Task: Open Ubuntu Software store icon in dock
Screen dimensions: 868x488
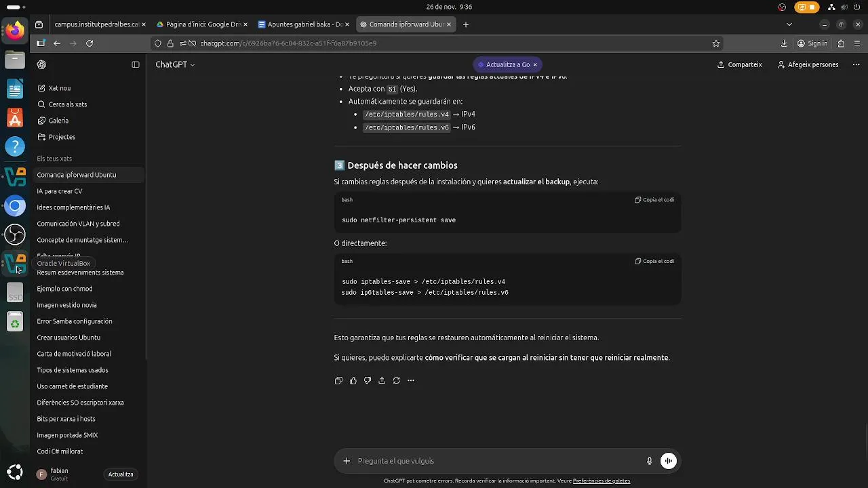Action: tap(15, 118)
